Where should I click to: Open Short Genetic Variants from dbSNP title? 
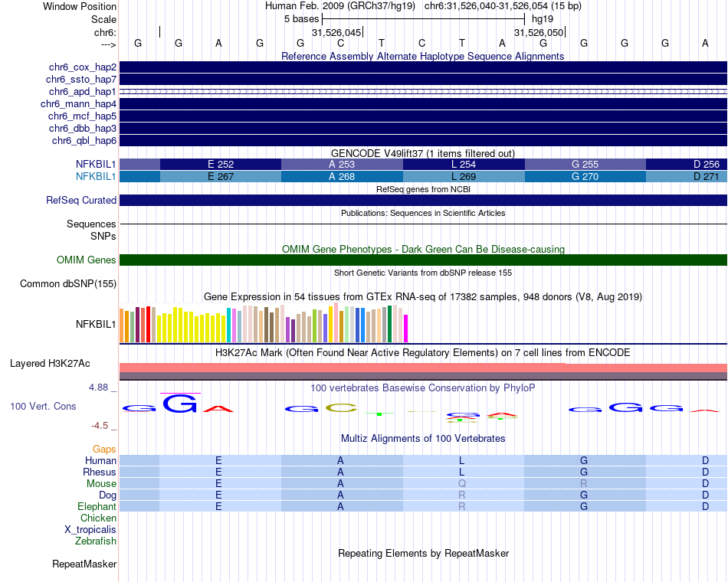[423, 273]
